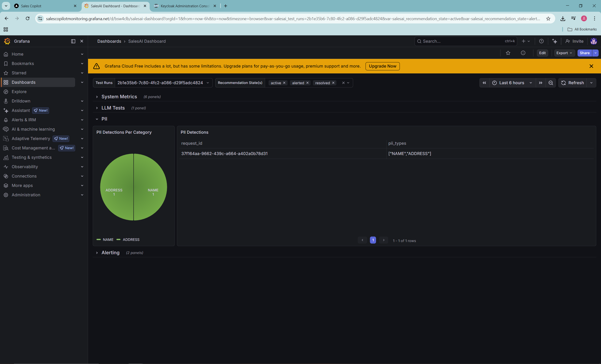601x364 pixels.
Task: Click the Upgrade Now button
Action: 382,66
